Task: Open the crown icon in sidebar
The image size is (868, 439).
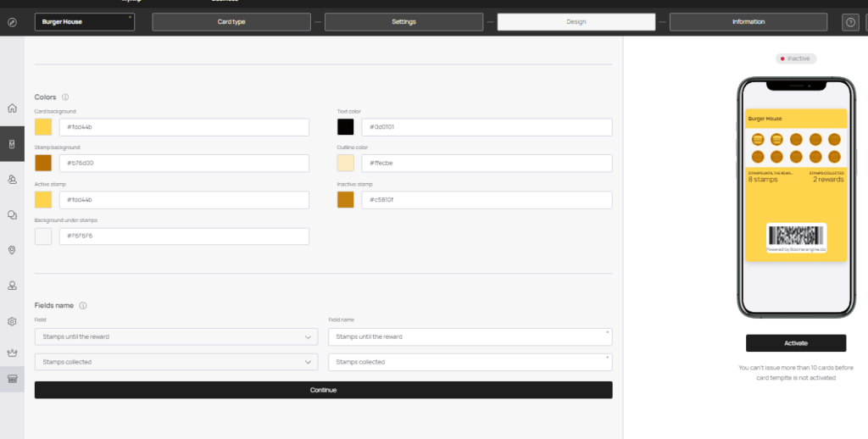Action: (12, 353)
